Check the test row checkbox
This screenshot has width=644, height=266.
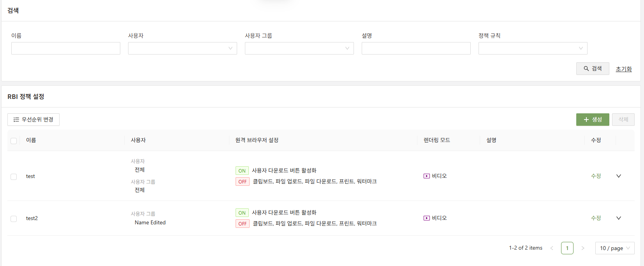pos(14,177)
